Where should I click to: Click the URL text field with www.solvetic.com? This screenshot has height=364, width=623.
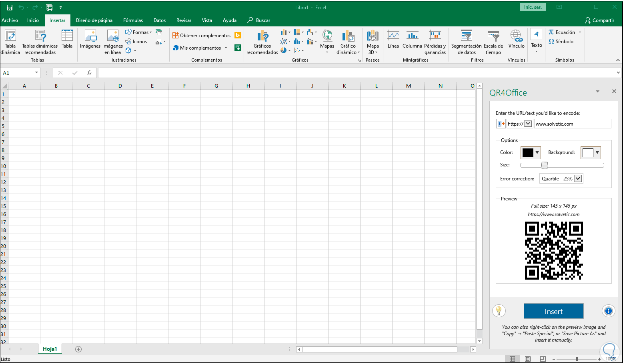pos(573,124)
